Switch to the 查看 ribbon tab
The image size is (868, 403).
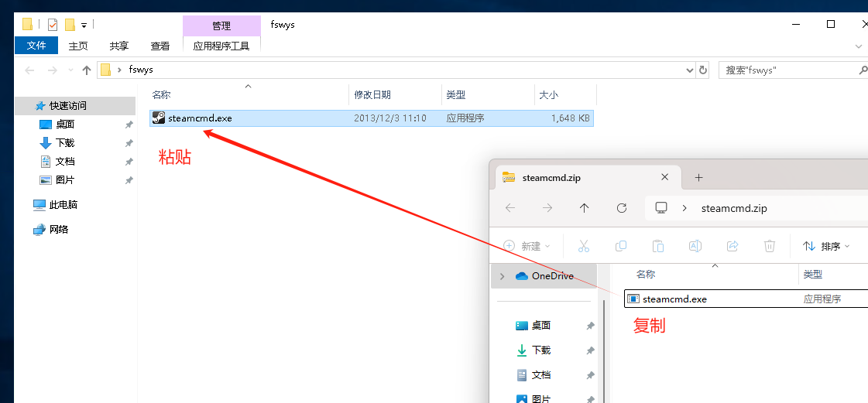tap(160, 46)
